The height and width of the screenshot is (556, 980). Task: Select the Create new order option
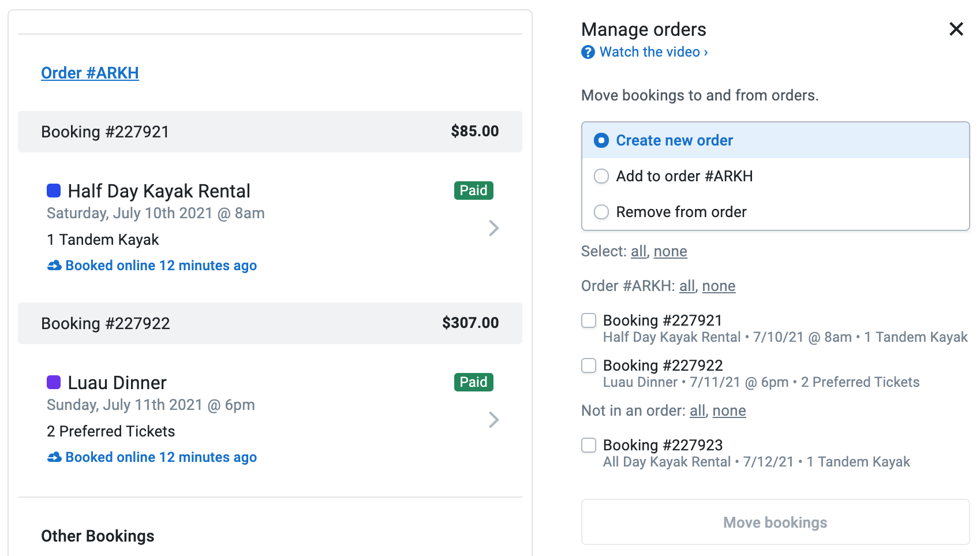[x=775, y=140]
